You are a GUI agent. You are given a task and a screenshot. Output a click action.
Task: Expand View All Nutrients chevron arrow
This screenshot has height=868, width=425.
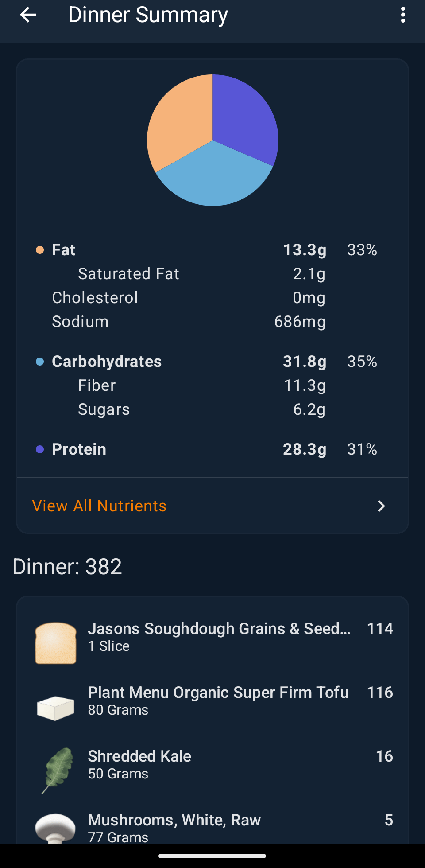click(381, 506)
